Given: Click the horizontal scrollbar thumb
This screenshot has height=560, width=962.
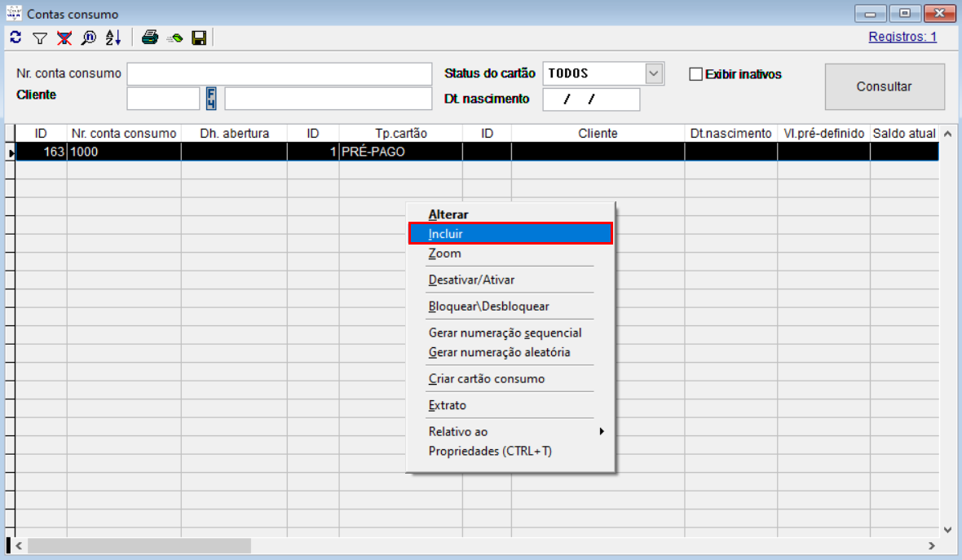Looking at the screenshot, I should pyautogui.click(x=139, y=545).
